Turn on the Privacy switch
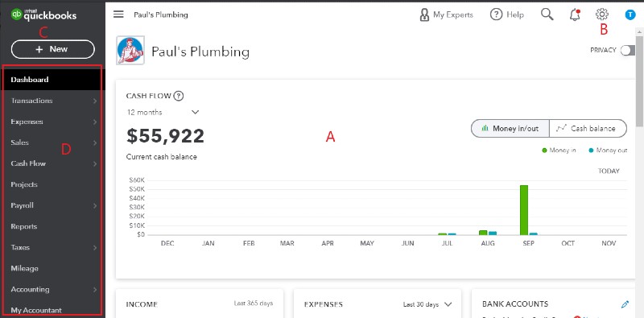Screen dimensions: 644x318 628,50
